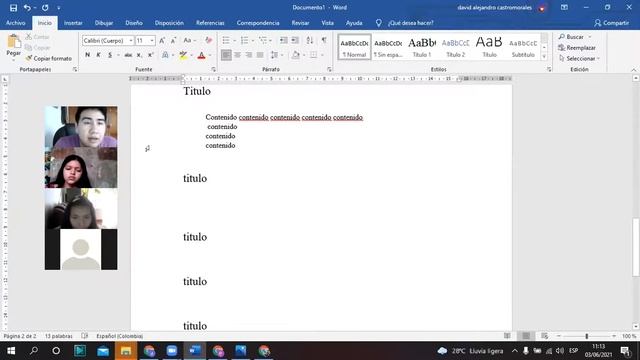Viewport: 640px width, 360px height.
Task: Open the Referencias ribbon tab
Action: click(210, 23)
